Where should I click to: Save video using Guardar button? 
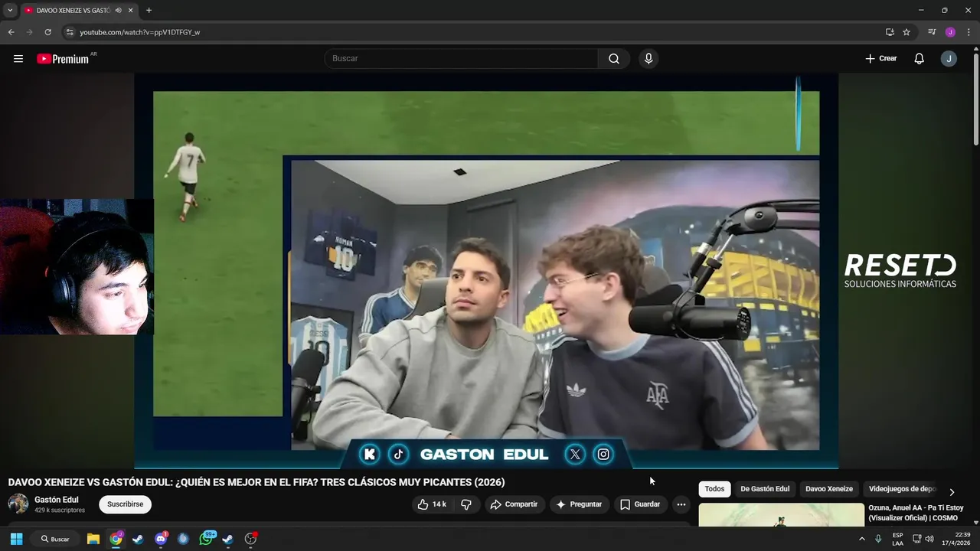640,504
